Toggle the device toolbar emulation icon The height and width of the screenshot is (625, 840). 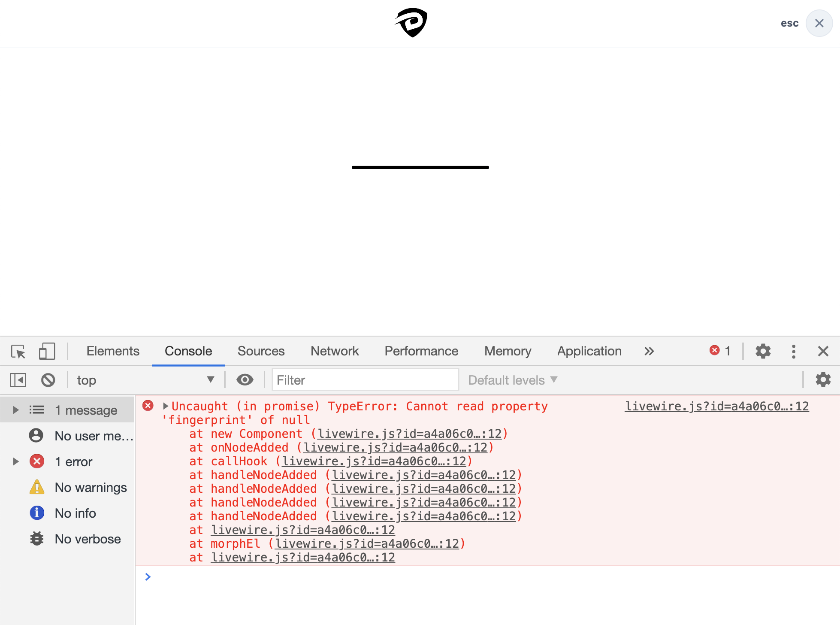click(x=46, y=351)
